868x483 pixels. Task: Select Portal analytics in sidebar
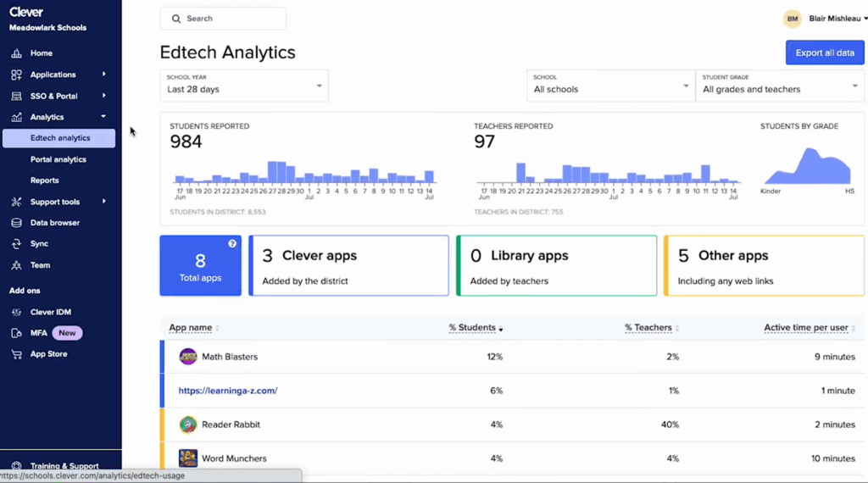click(58, 159)
